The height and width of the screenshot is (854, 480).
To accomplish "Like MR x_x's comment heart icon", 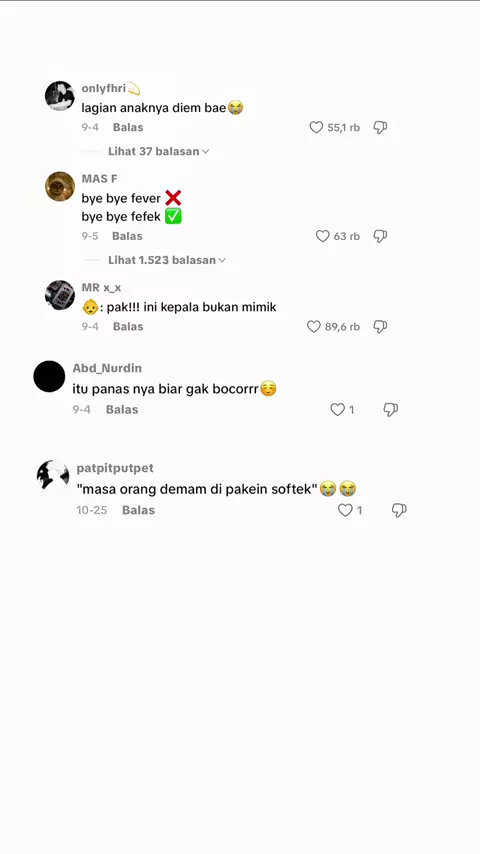I will point(314,326).
